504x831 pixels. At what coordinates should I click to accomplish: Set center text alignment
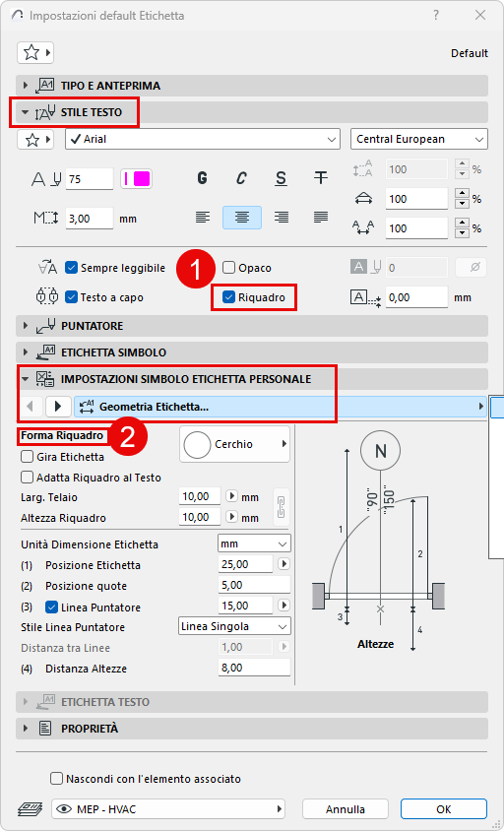tap(242, 218)
